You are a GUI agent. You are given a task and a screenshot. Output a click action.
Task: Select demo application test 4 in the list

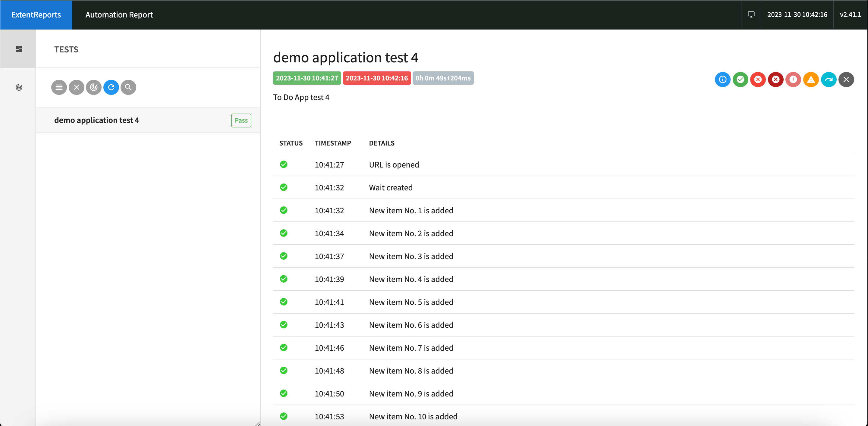[x=97, y=120]
